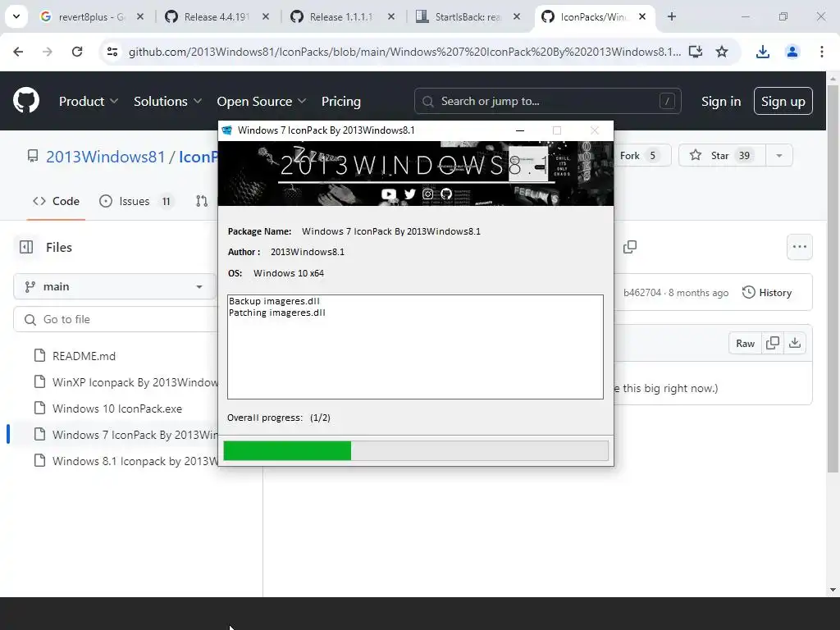The image size is (840, 630).
Task: Reload the page with the refresh icon
Action: [77, 52]
